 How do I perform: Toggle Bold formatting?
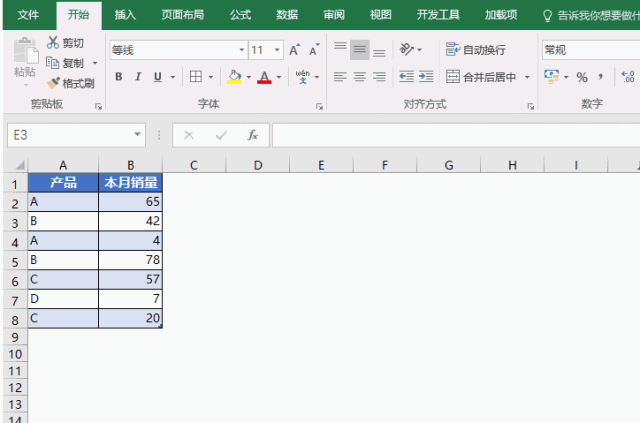pyautogui.click(x=119, y=77)
